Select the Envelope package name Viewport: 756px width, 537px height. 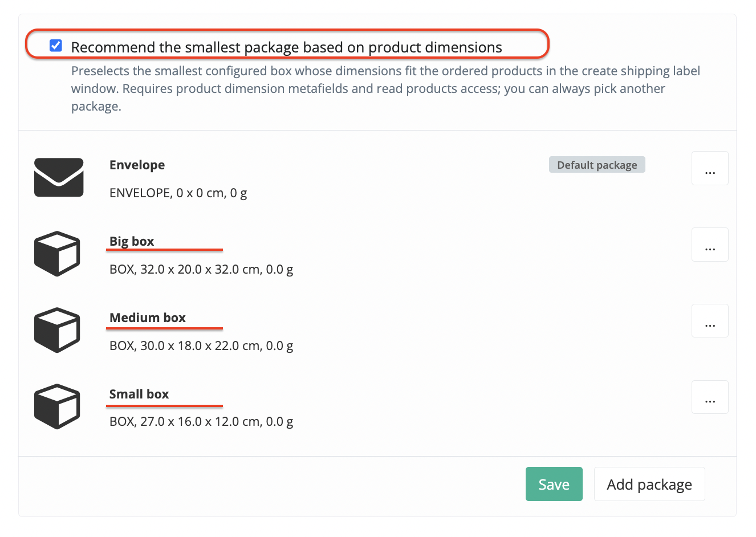137,165
